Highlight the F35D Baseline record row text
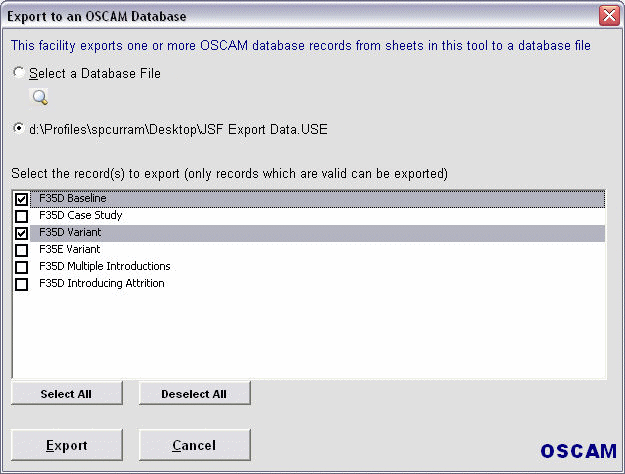The image size is (625, 474). coord(73,198)
